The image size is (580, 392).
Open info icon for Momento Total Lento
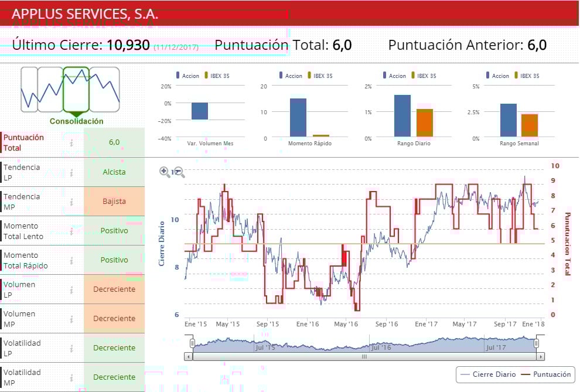71,231
